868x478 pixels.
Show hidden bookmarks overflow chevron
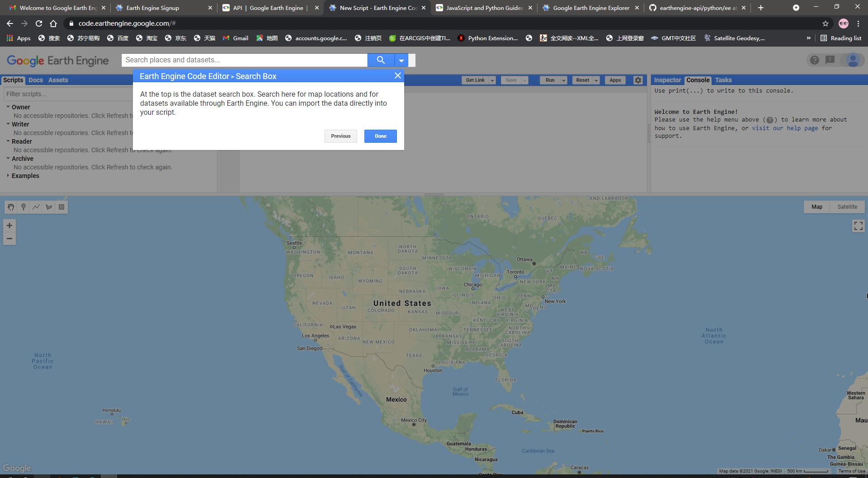point(808,38)
